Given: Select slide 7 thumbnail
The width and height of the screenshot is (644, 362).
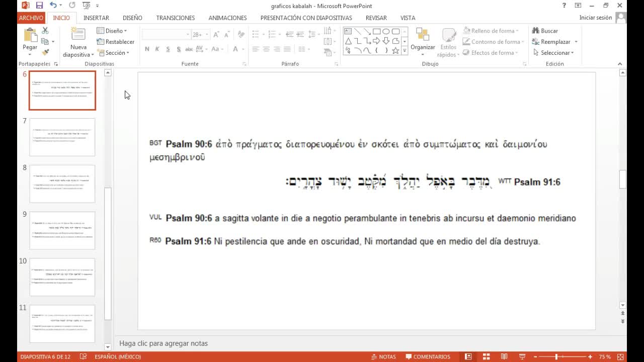Looking at the screenshot, I should (x=62, y=137).
